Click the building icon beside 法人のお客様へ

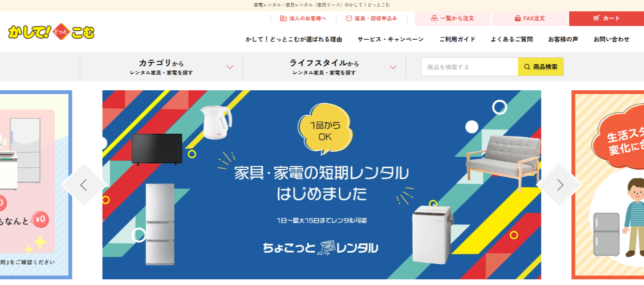[283, 18]
